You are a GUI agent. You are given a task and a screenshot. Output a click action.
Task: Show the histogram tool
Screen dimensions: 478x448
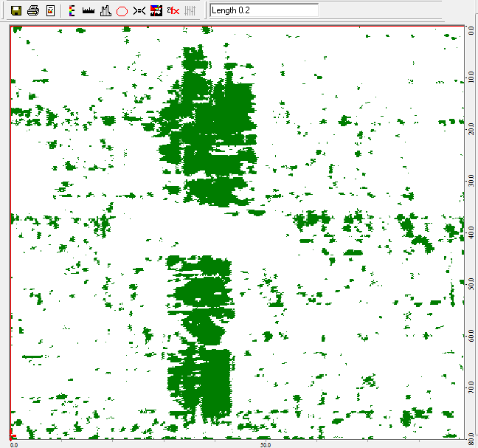point(105,10)
